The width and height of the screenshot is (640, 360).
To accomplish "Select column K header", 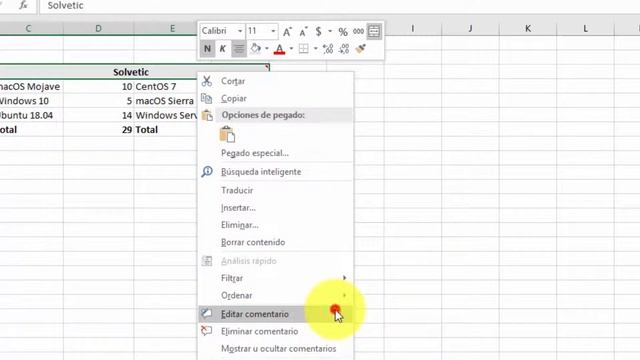I will 528,28.
